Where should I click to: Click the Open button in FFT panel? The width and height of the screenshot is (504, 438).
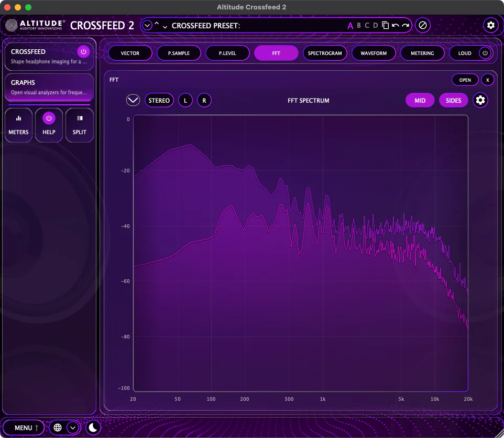click(x=465, y=80)
